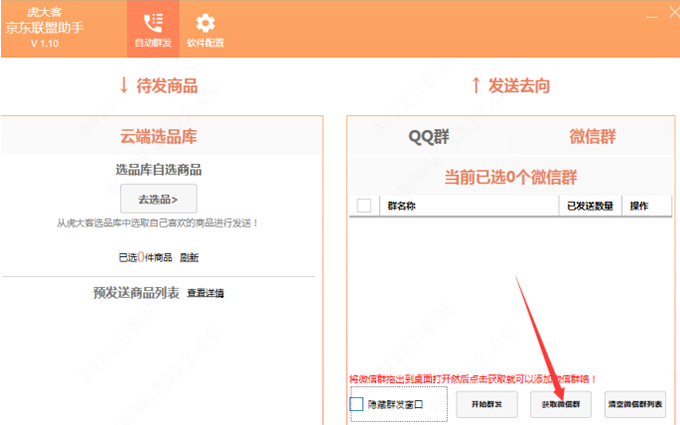
Task: Open the 查看详情 link
Action: 205,293
